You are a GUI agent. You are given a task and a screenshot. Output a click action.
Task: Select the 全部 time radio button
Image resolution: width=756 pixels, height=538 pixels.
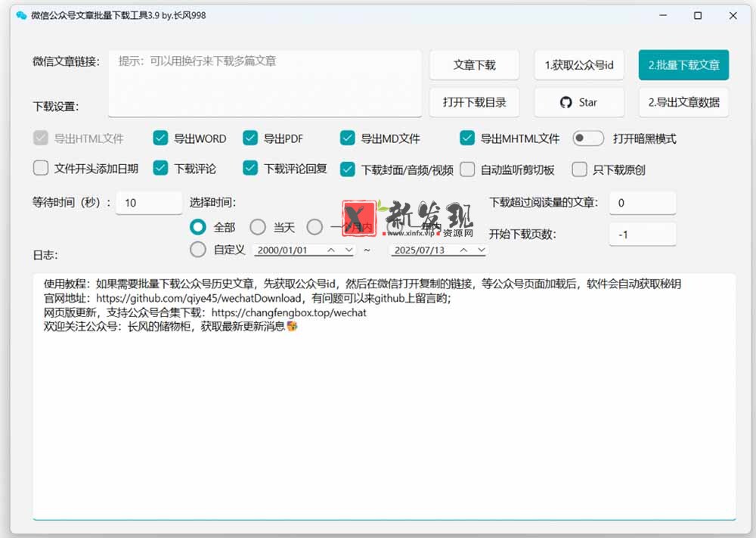coord(197,227)
